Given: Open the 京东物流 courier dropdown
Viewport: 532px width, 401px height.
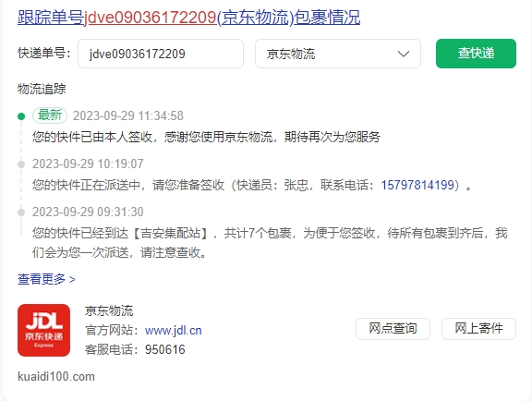Looking at the screenshot, I should tap(338, 54).
